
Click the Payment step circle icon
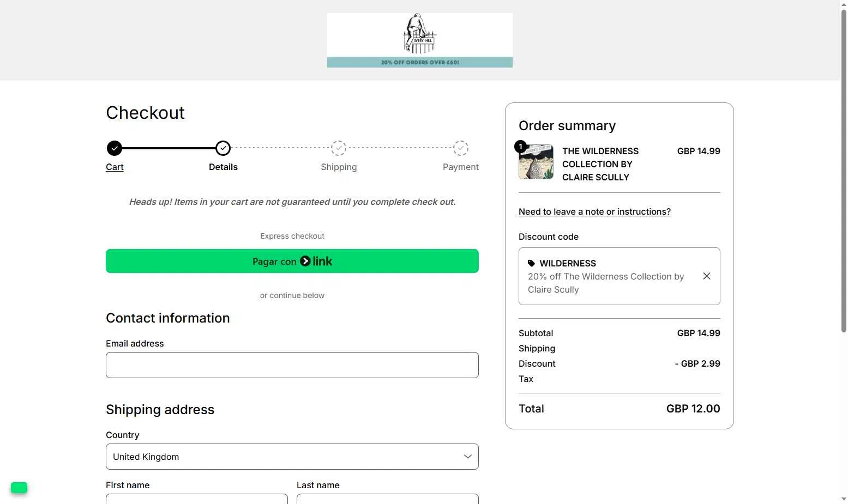click(461, 148)
